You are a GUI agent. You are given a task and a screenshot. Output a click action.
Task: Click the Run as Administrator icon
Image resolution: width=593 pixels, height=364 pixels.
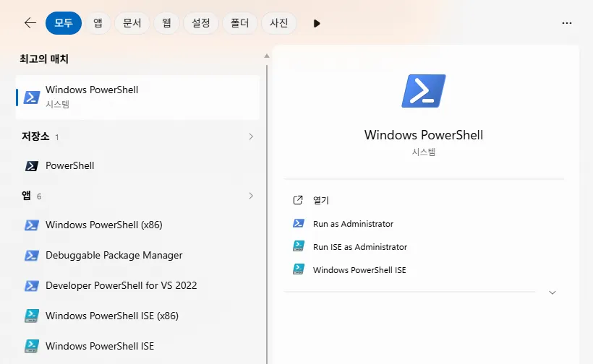pyautogui.click(x=299, y=223)
